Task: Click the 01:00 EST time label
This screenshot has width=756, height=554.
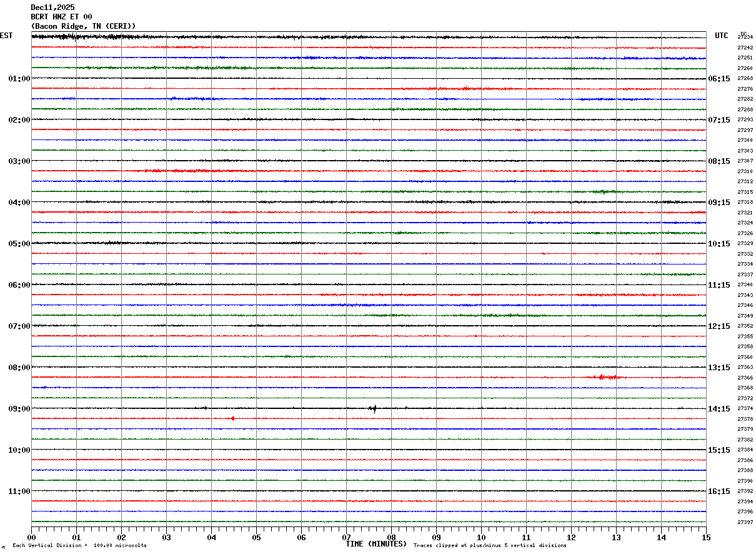Action: click(x=19, y=79)
